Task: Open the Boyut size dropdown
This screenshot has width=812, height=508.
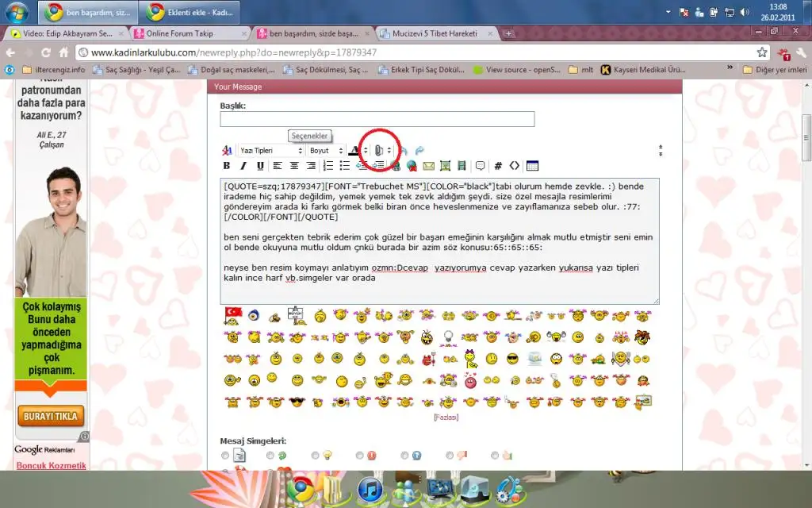Action: 326,150
